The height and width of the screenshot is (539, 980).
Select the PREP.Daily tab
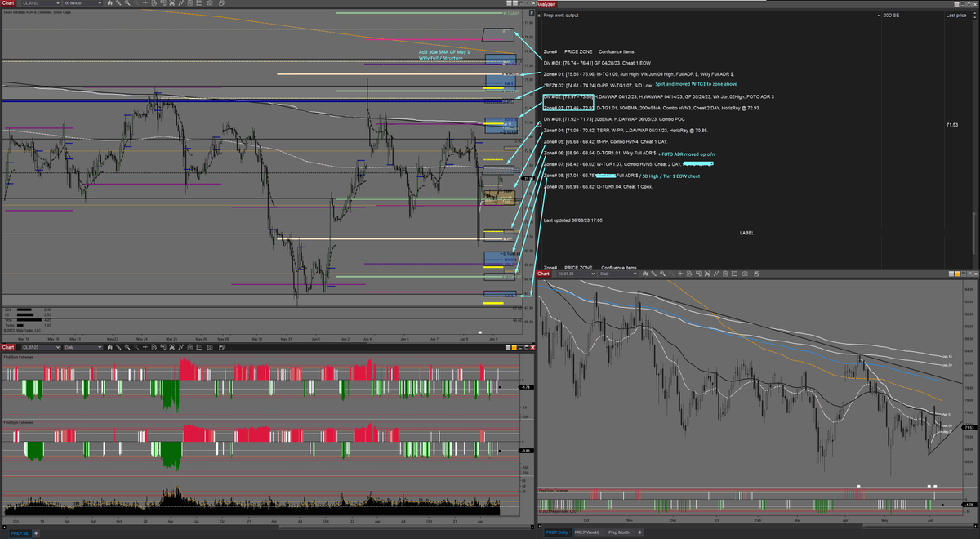558,532
